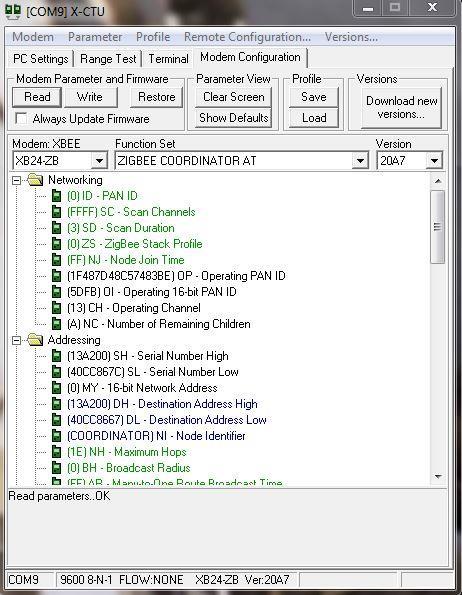The image size is (462, 595).
Task: Click the Addressing folder icon
Action: point(35,340)
